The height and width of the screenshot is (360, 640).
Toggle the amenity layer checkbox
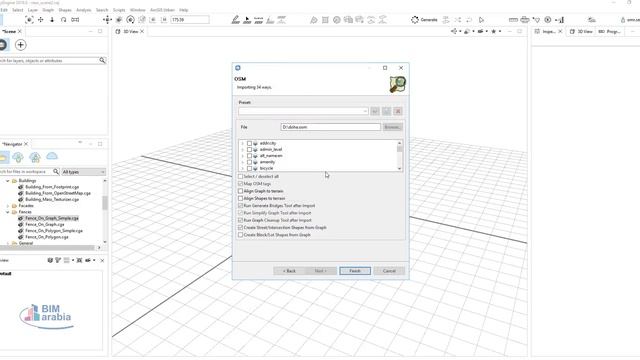249,162
